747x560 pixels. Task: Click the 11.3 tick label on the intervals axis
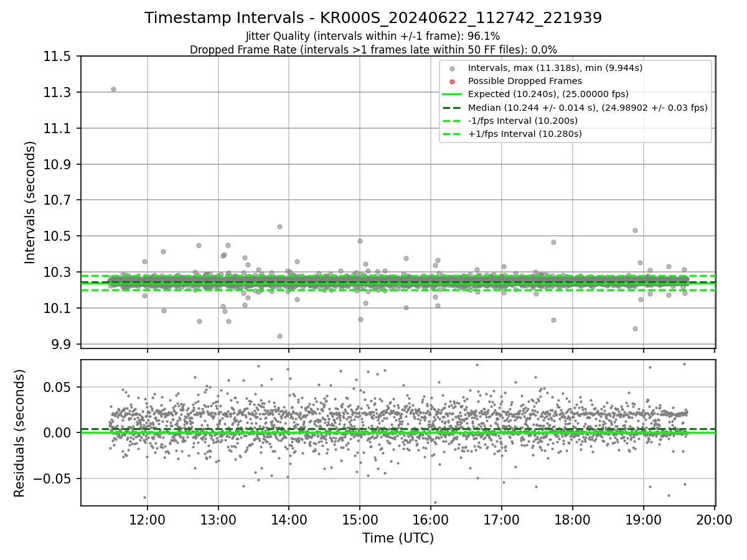[59, 93]
